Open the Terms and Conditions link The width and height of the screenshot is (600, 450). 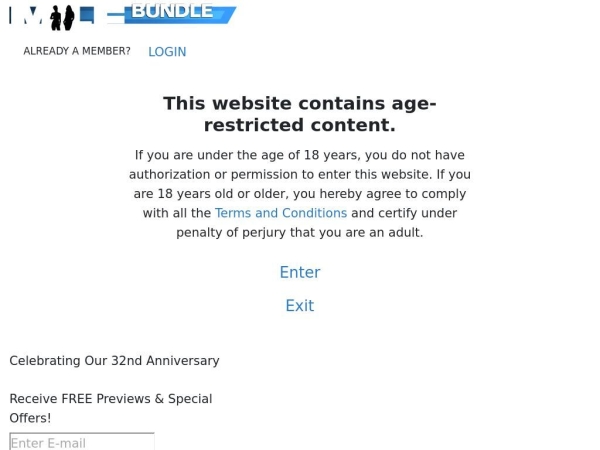coord(280,213)
